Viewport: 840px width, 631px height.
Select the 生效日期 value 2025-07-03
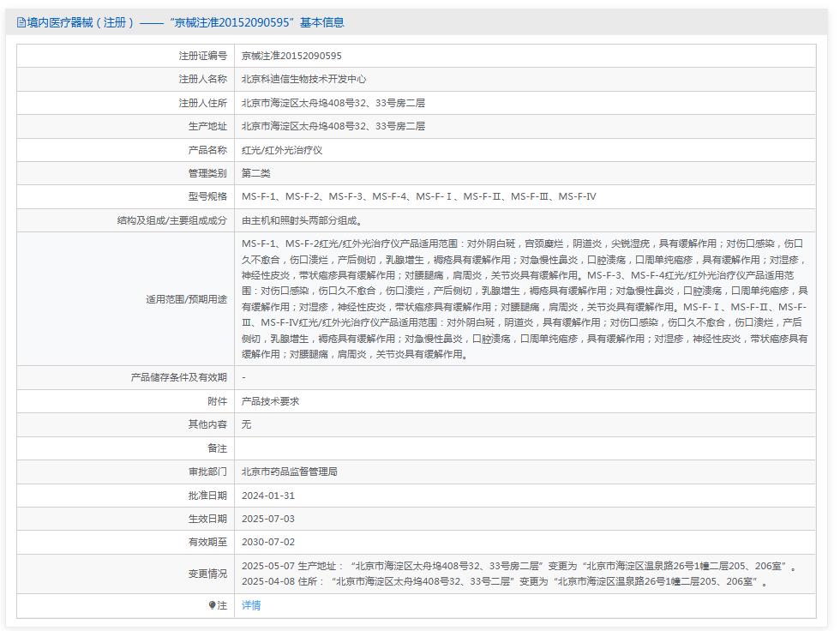[x=268, y=519]
